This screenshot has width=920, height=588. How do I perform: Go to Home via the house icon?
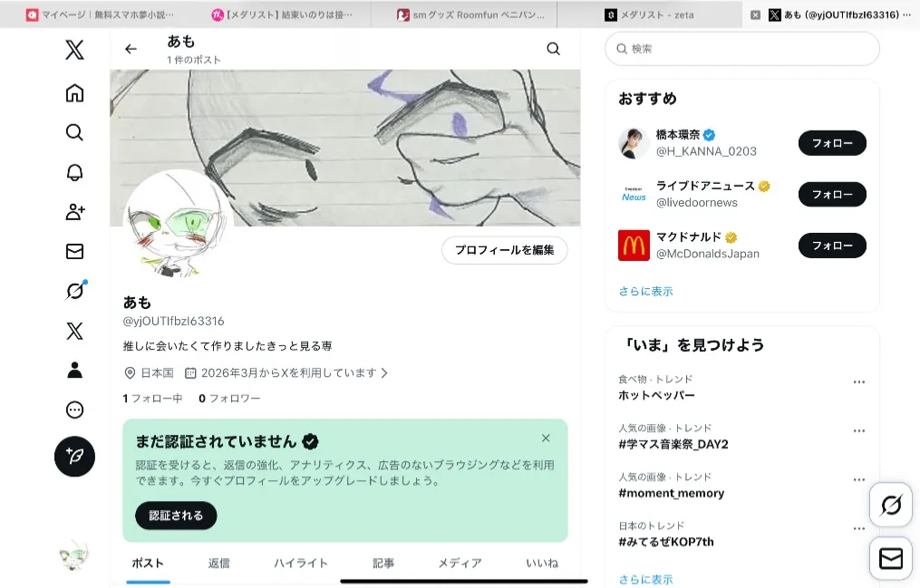click(74, 92)
